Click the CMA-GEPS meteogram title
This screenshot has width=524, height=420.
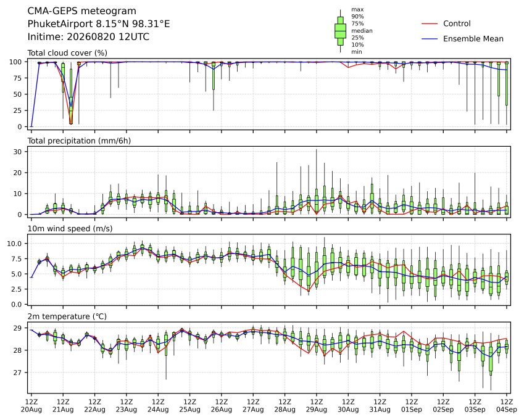[82, 11]
